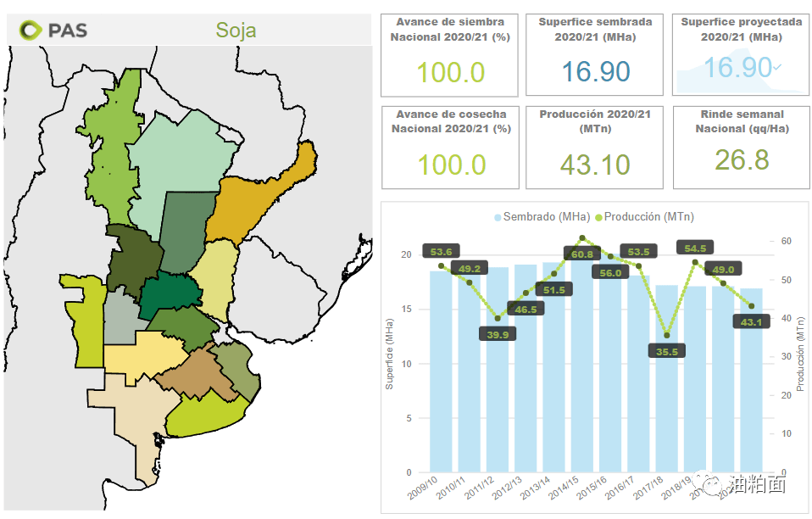The width and height of the screenshot is (812, 519).
Task: Toggle the Sembrado (MHa) legend series
Action: tap(543, 217)
